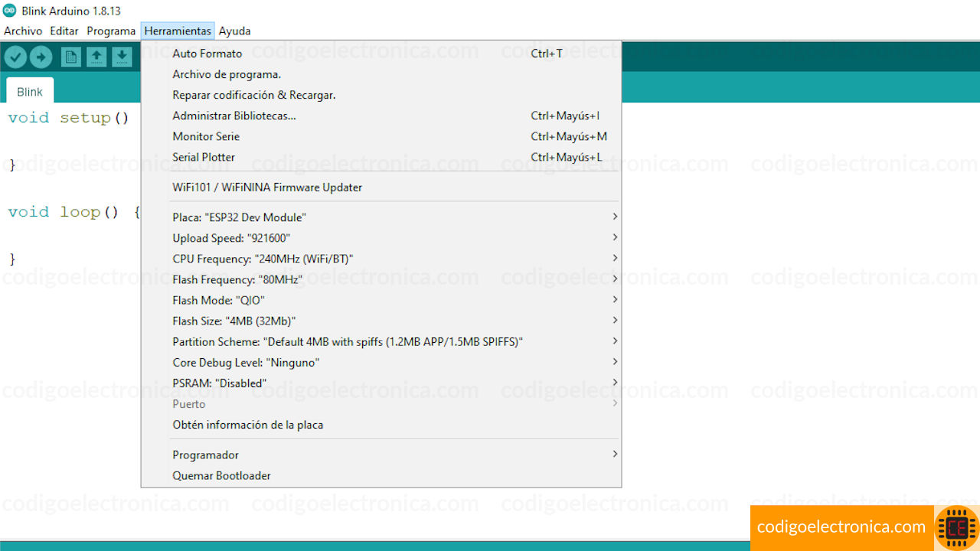Expand the Flash Mode QIO submenu

381,300
